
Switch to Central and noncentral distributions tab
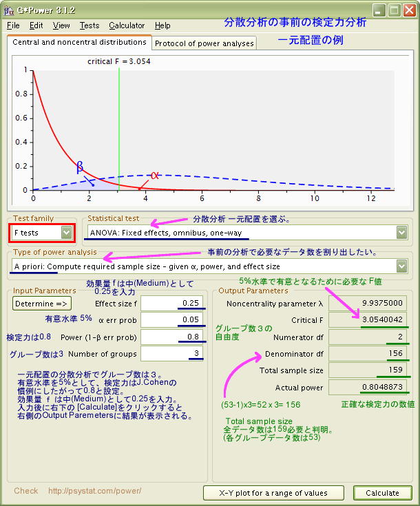79,42
